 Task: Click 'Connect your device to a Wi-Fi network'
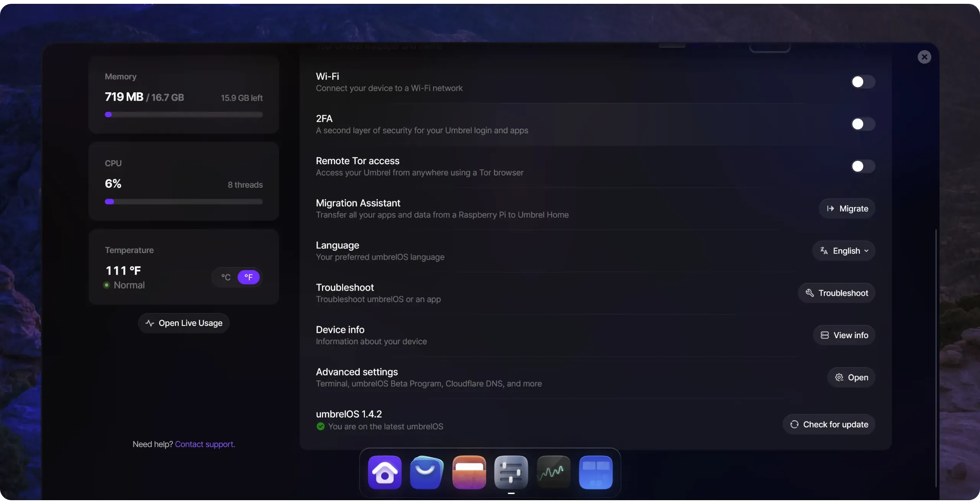pyautogui.click(x=389, y=88)
